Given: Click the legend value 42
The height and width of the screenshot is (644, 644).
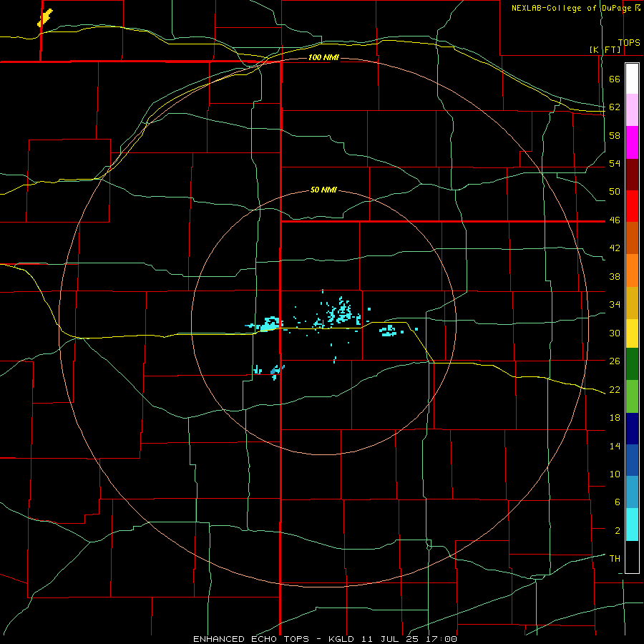Looking at the screenshot, I should point(615,248).
